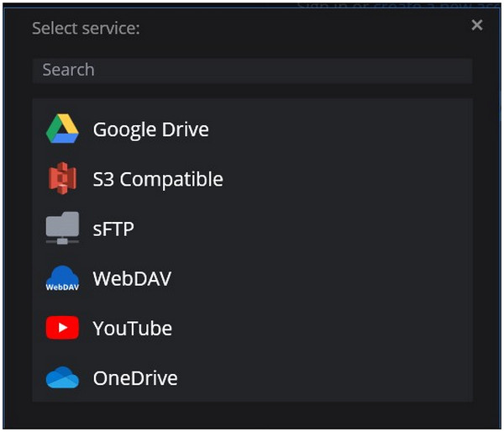The image size is (504, 432).
Task: Click the red YouTube play icon
Action: point(62,328)
